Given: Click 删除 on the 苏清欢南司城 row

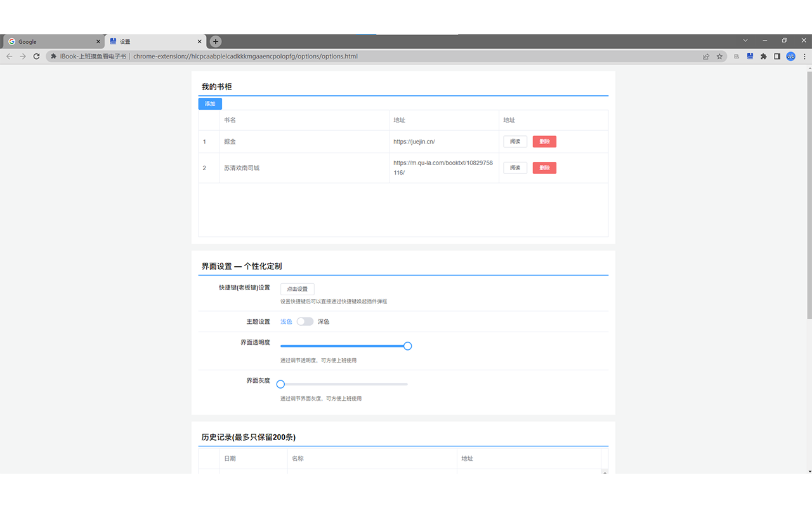Looking at the screenshot, I should (544, 168).
